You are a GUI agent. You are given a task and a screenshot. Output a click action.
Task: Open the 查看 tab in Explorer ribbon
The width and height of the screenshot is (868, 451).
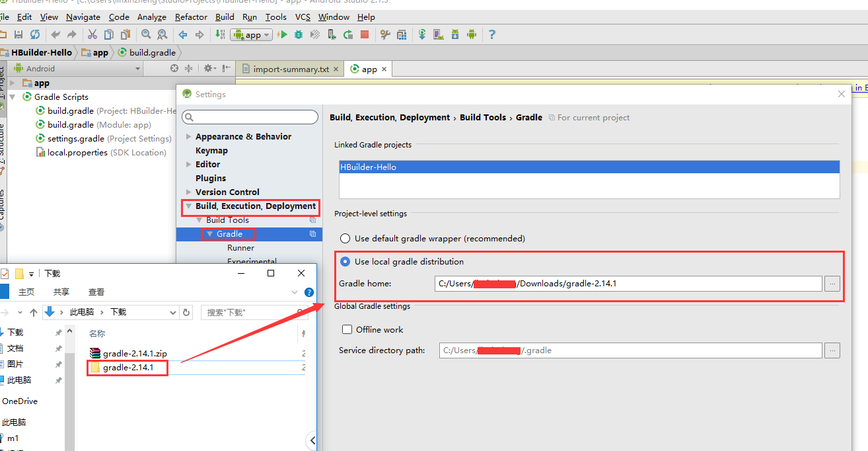pos(96,292)
